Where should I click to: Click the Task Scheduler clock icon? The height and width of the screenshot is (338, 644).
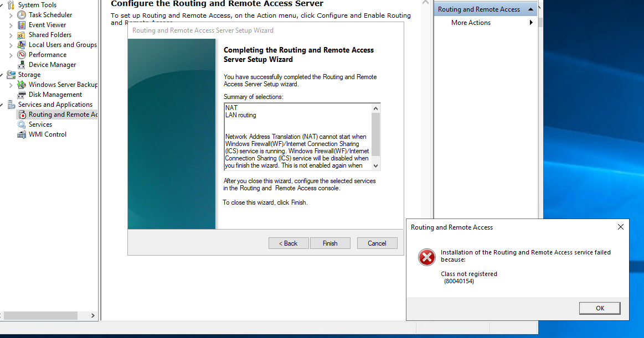coord(22,15)
